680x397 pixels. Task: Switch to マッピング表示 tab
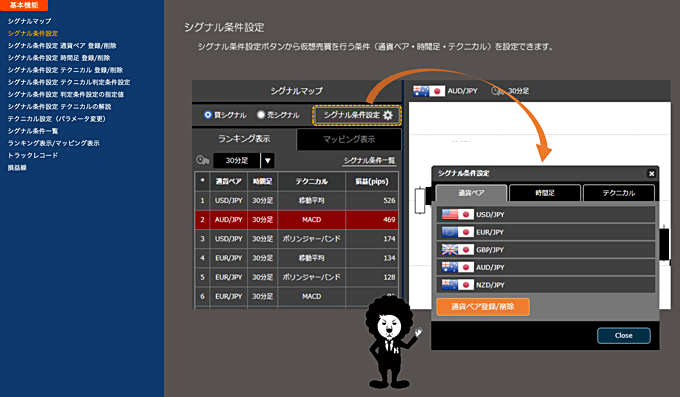point(349,139)
